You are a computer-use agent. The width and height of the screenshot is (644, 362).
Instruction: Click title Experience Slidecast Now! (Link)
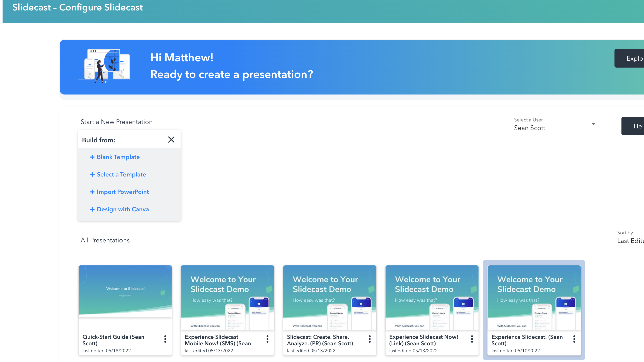coord(424,340)
